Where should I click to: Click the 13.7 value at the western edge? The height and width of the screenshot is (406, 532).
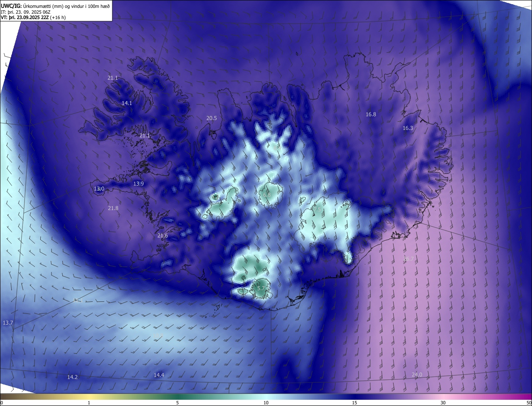[8, 323]
